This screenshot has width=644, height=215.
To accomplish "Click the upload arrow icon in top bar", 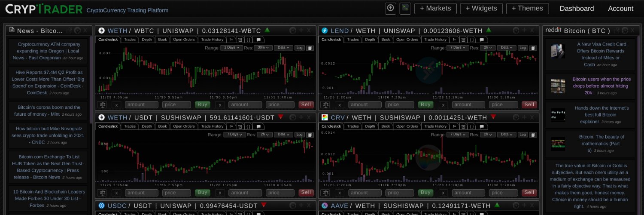I will coord(390,9).
